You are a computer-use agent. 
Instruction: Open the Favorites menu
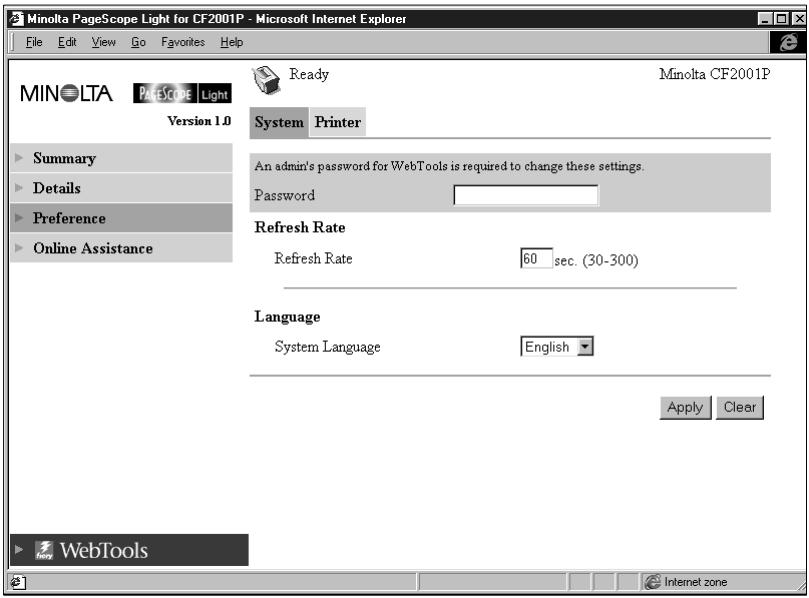(x=183, y=42)
